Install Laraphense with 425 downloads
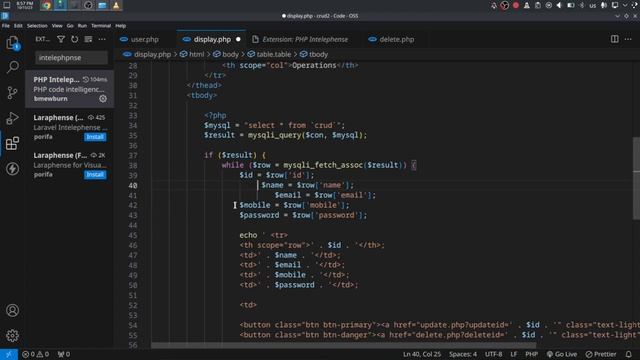This screenshot has height=360, width=640. point(95,137)
